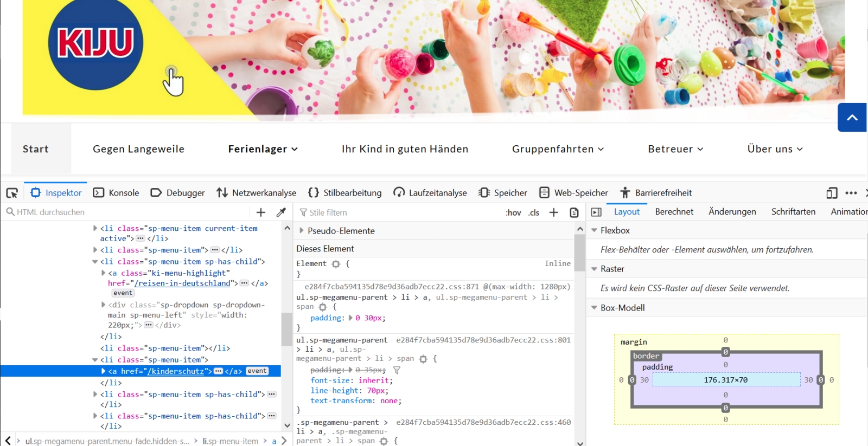Activate the element picker tool
Viewport: 868px width, 446px height.
point(12,193)
